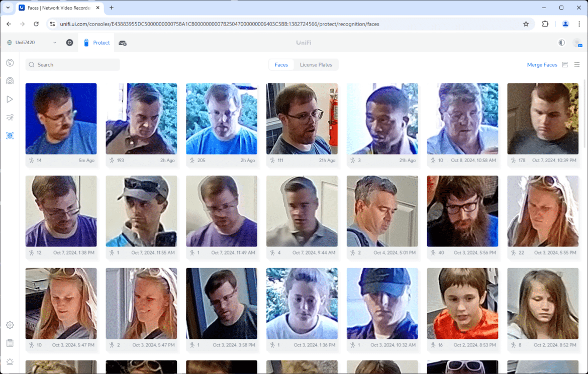
Task: Close the Faces Network Video Recorder tab
Action: (x=98, y=8)
